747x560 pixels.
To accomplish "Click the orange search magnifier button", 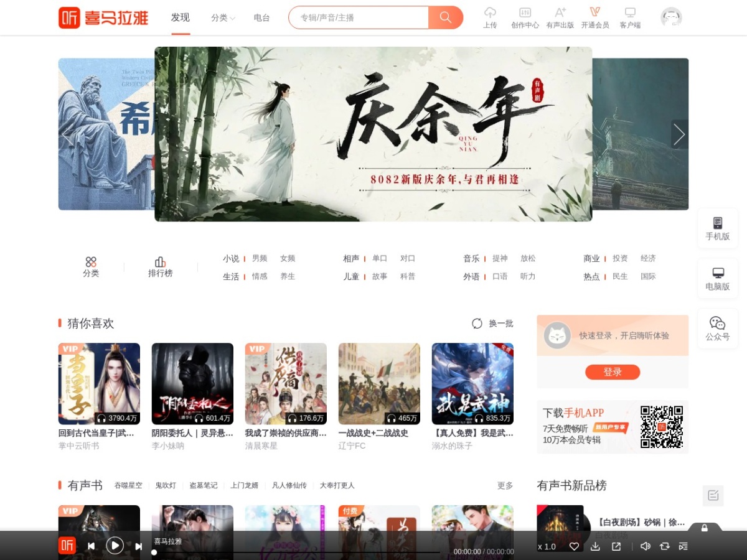I will (446, 17).
